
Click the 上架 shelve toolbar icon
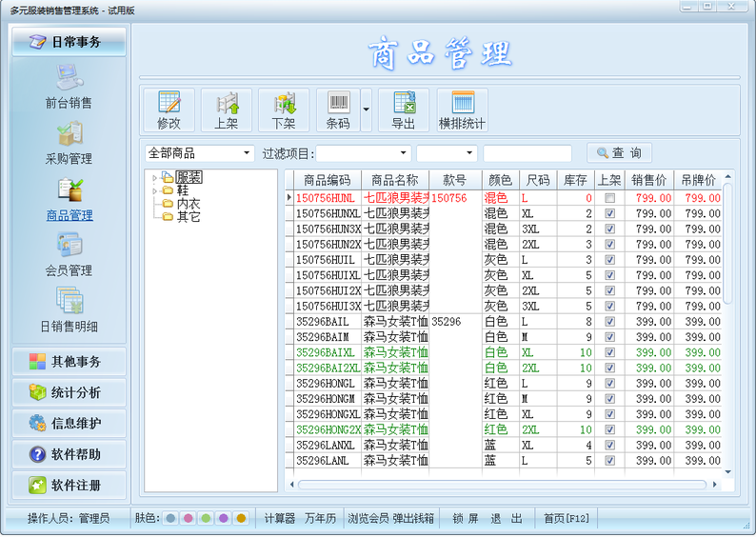click(226, 109)
